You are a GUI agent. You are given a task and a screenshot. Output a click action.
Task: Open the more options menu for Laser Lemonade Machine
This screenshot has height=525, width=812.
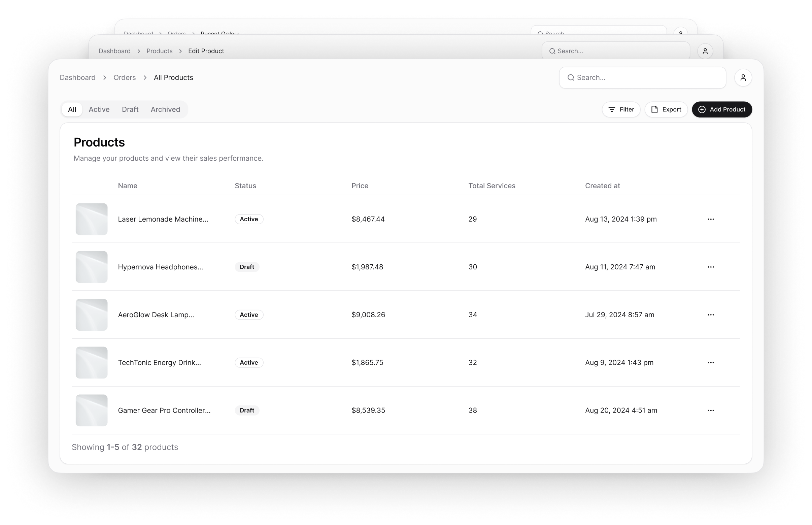710,219
